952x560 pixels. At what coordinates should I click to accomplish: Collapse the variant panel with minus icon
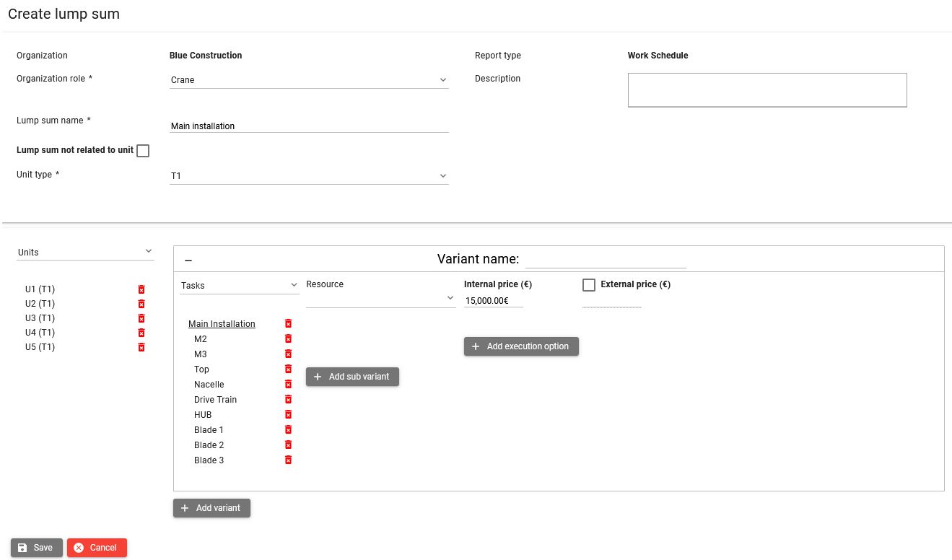click(x=188, y=260)
